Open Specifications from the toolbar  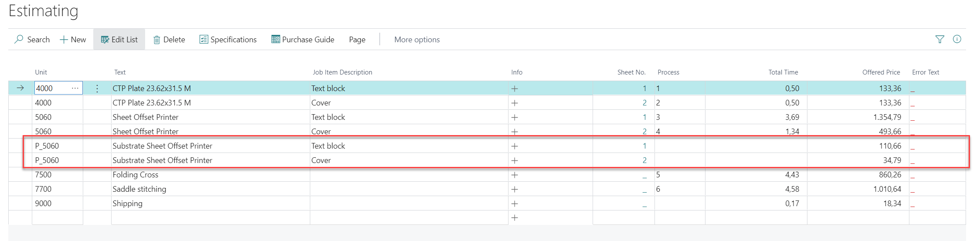point(228,40)
